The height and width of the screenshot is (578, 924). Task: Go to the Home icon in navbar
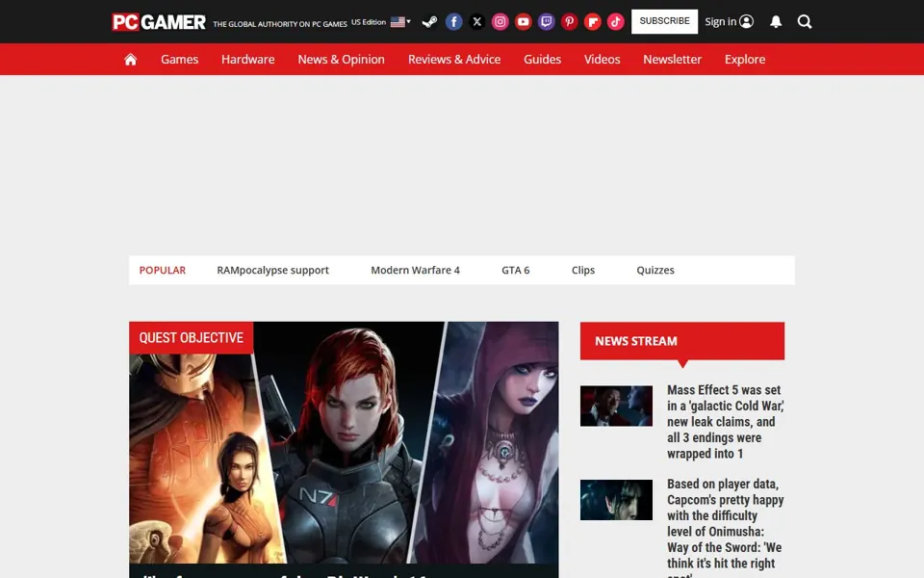click(131, 59)
